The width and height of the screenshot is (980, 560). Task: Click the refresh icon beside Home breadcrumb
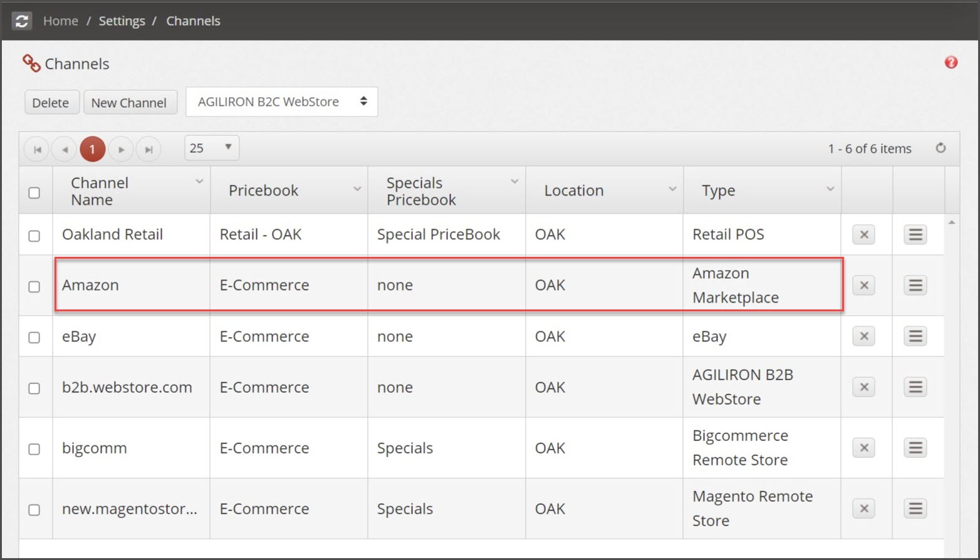[22, 21]
